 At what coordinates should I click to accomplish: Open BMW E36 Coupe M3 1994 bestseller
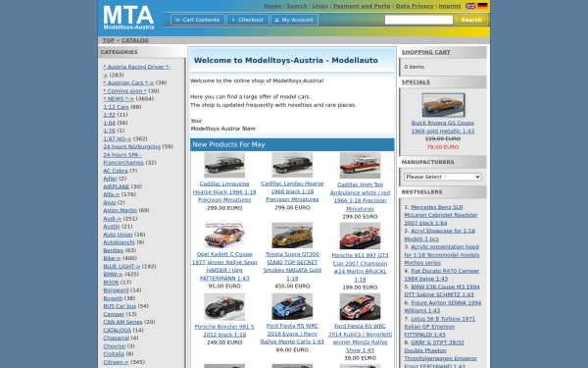pyautogui.click(x=442, y=290)
